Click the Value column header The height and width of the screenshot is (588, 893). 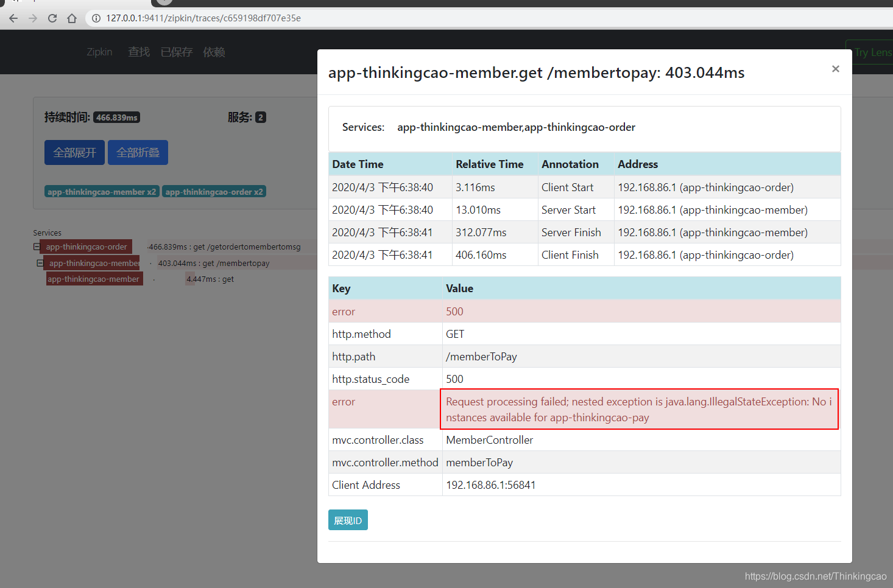pos(641,289)
